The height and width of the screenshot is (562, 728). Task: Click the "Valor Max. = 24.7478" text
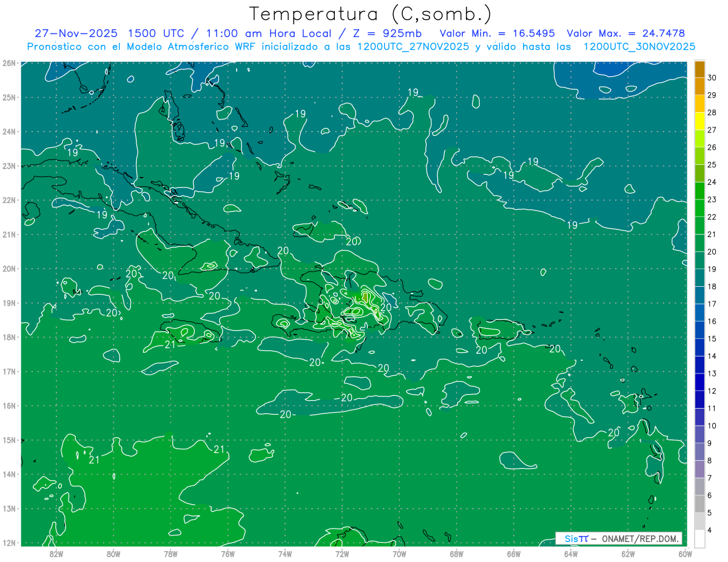point(625,33)
